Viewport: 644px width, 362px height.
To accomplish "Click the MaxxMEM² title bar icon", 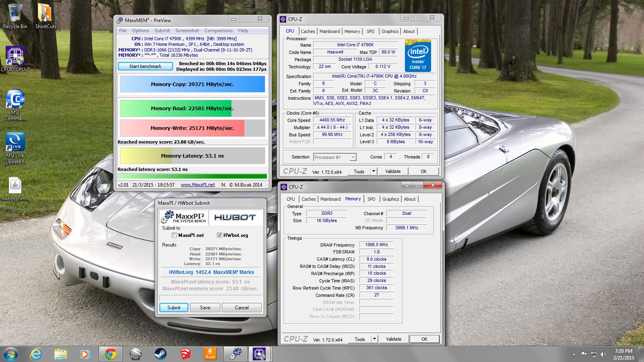I will point(120,20).
